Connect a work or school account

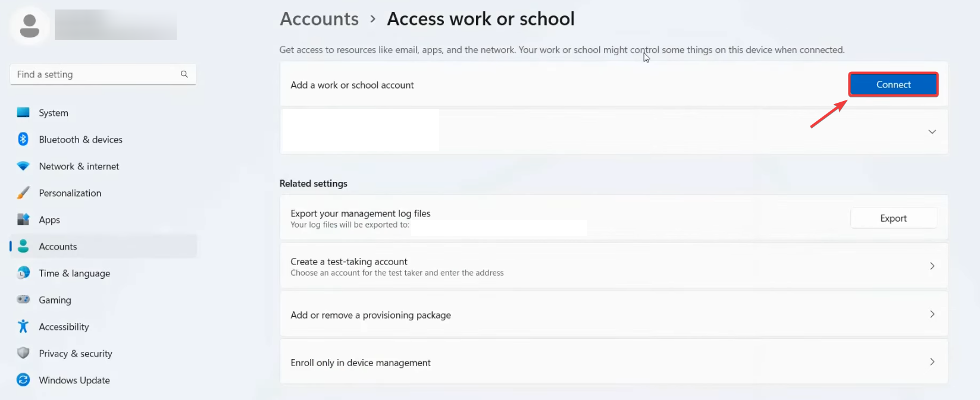click(893, 84)
